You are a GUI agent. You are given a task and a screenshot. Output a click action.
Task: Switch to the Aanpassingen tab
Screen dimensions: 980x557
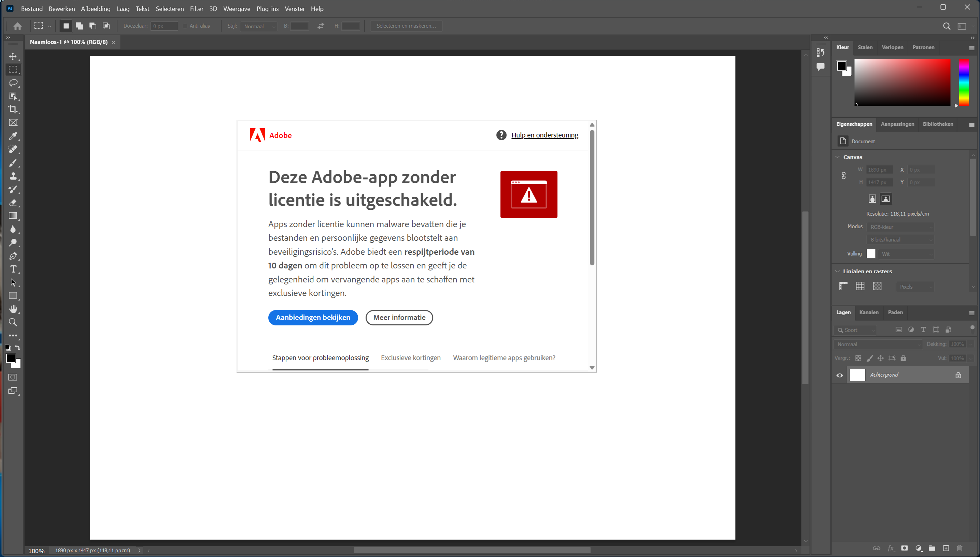click(897, 124)
